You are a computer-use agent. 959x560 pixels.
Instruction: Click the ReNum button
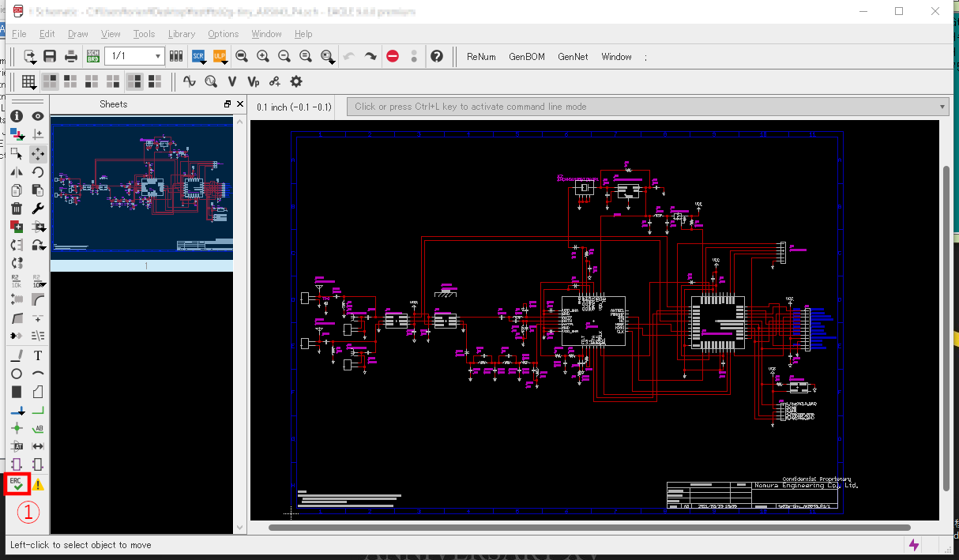[481, 56]
